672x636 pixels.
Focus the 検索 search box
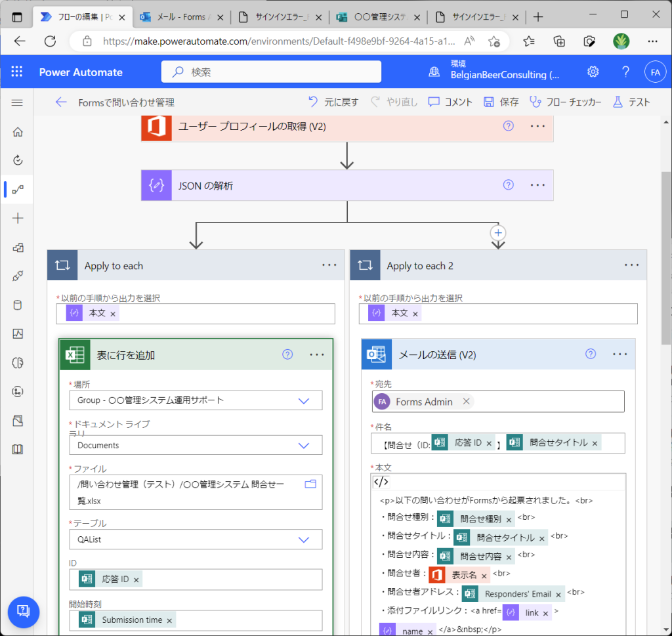[271, 72]
